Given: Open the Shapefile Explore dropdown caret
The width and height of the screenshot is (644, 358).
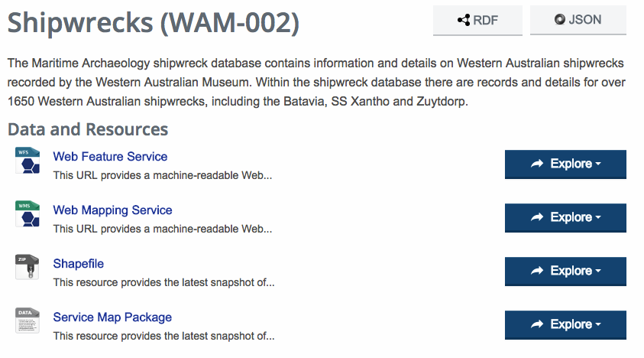Looking at the screenshot, I should pos(598,271).
